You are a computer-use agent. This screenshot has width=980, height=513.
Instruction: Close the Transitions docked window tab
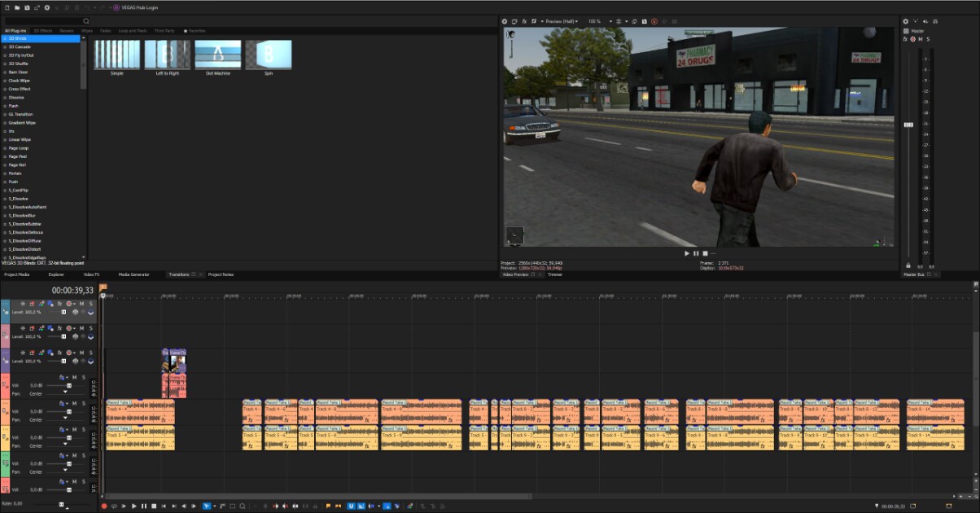coord(200,274)
